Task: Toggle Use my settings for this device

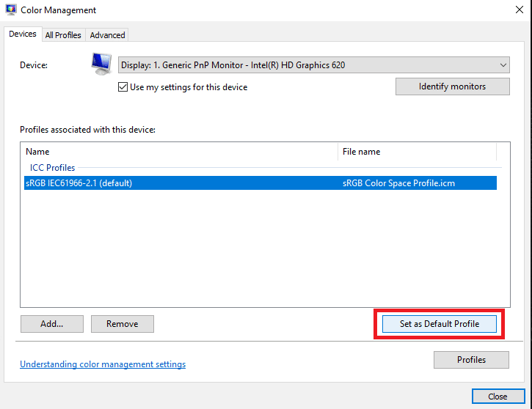Action: click(123, 87)
